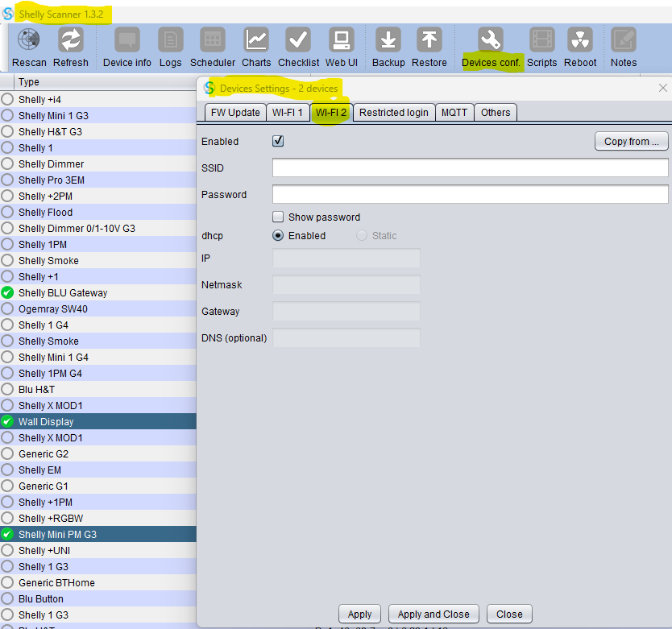This screenshot has width=672, height=629.
Task: Click the Backup download icon
Action: coord(388,39)
